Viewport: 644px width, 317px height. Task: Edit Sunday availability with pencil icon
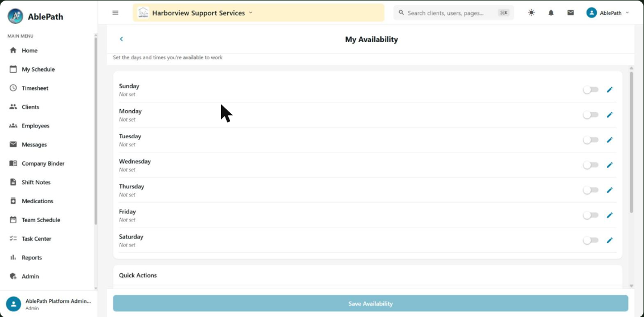point(609,89)
